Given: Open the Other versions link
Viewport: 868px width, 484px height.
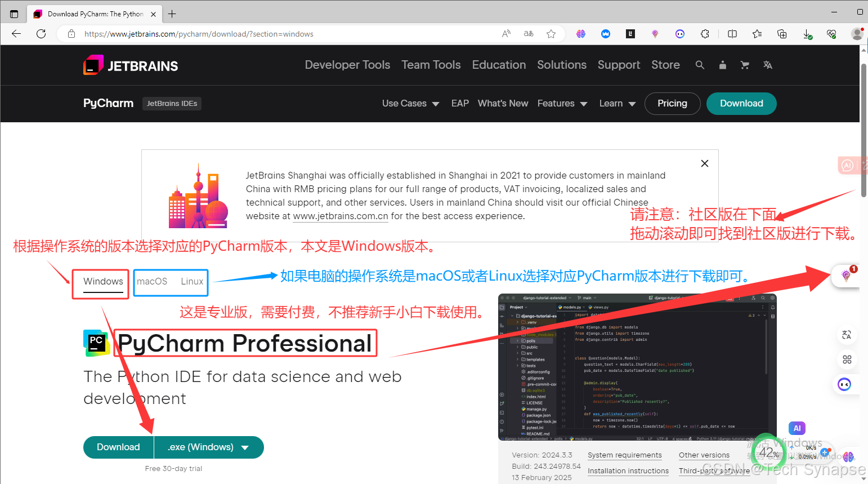Looking at the screenshot, I should click(704, 455).
